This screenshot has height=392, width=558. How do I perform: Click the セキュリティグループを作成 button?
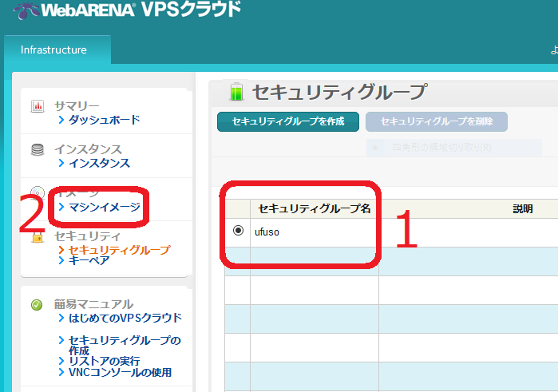coord(287,122)
